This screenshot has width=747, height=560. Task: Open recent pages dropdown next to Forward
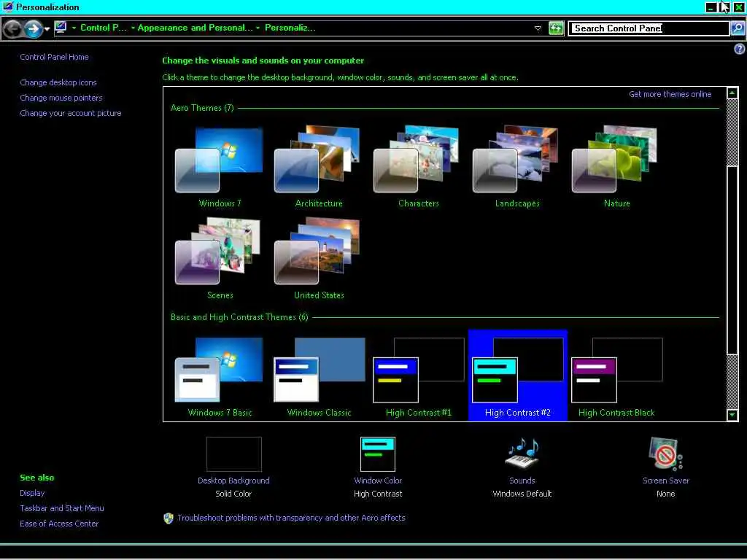[x=47, y=29]
